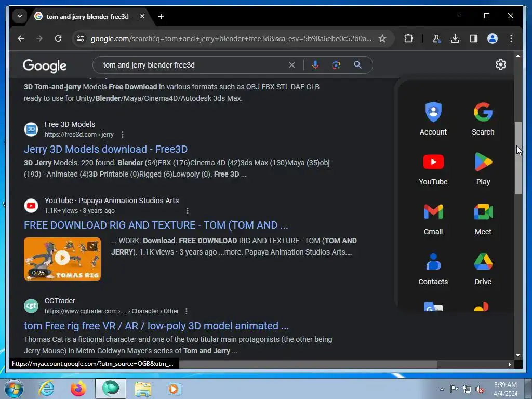This screenshot has width=532, height=399.
Task: Open the Chrome three-dot menu
Action: click(x=511, y=38)
